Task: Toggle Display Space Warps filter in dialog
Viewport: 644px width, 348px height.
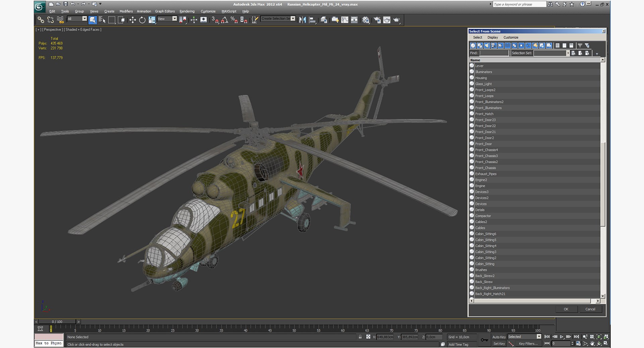Action: (x=507, y=46)
